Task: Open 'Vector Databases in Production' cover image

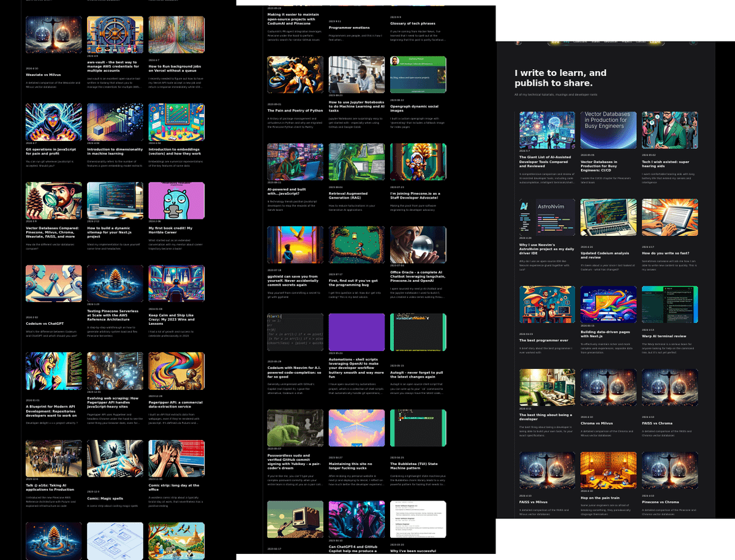Action: [608, 130]
